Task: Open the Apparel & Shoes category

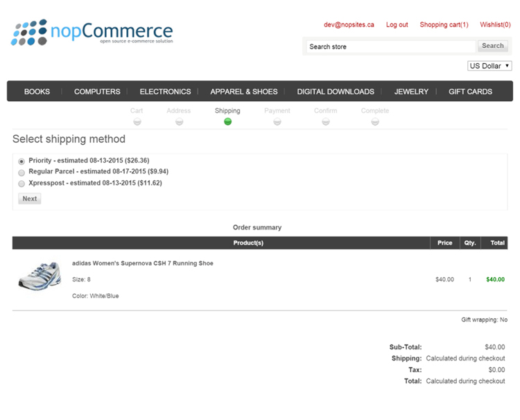Action: [x=244, y=91]
